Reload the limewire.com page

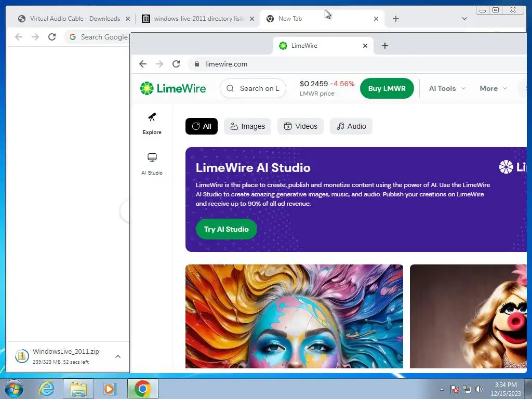pyautogui.click(x=176, y=64)
